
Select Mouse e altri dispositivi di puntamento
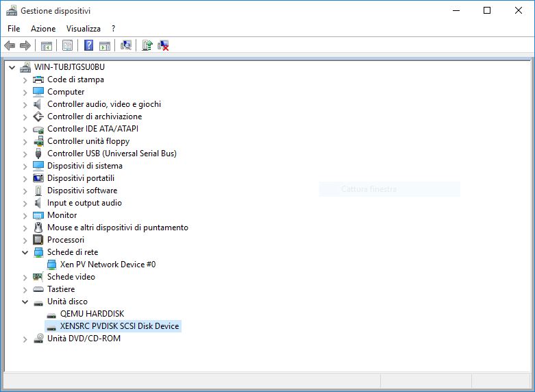tap(117, 228)
